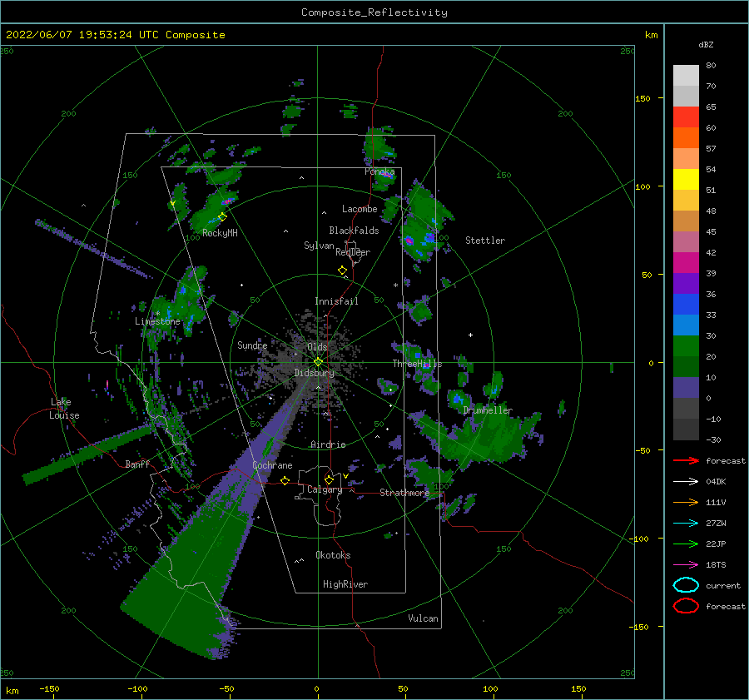
Task: Click the Banff label
Action: pyautogui.click(x=137, y=464)
